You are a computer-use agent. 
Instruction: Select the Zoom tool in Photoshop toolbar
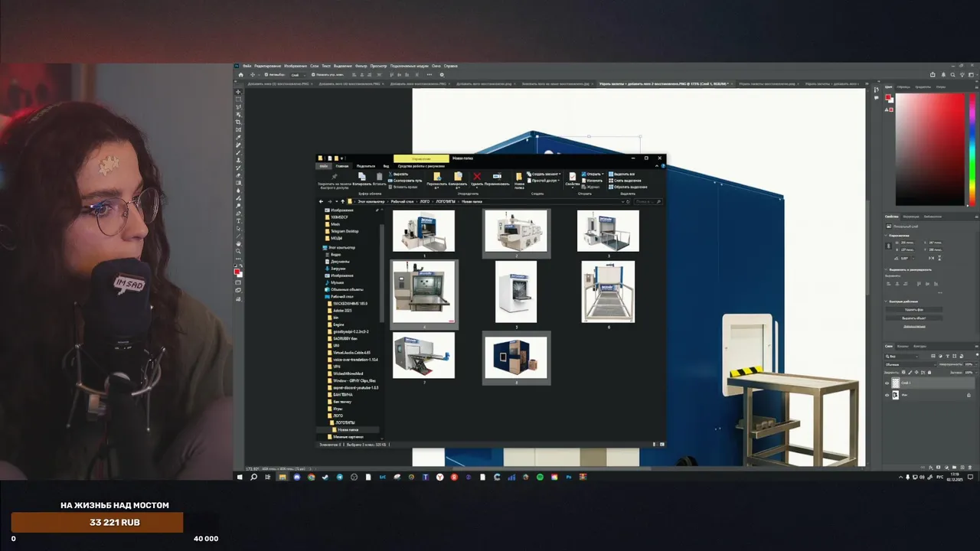coord(239,252)
